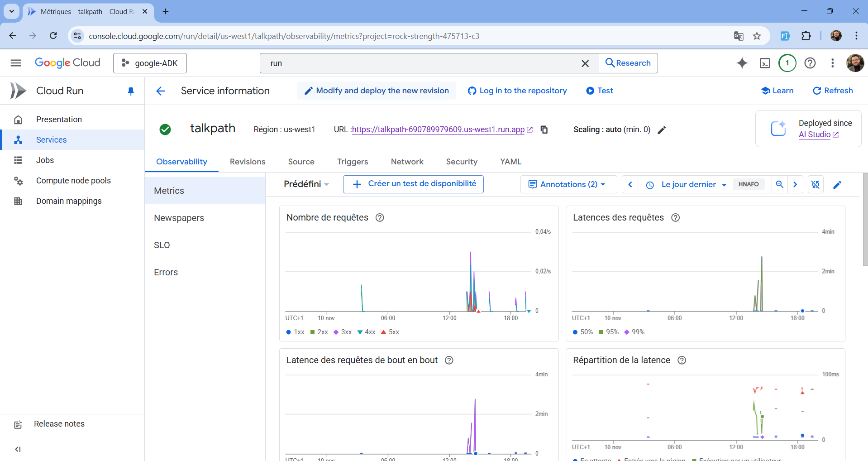The width and height of the screenshot is (868, 461).
Task: Toggle the 2xx legend series
Action: pyautogui.click(x=319, y=332)
